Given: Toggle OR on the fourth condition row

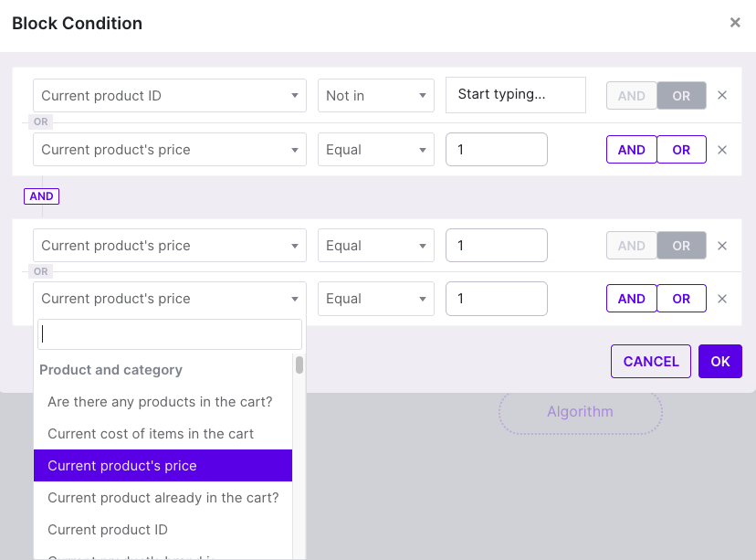Looking at the screenshot, I should (x=681, y=299).
